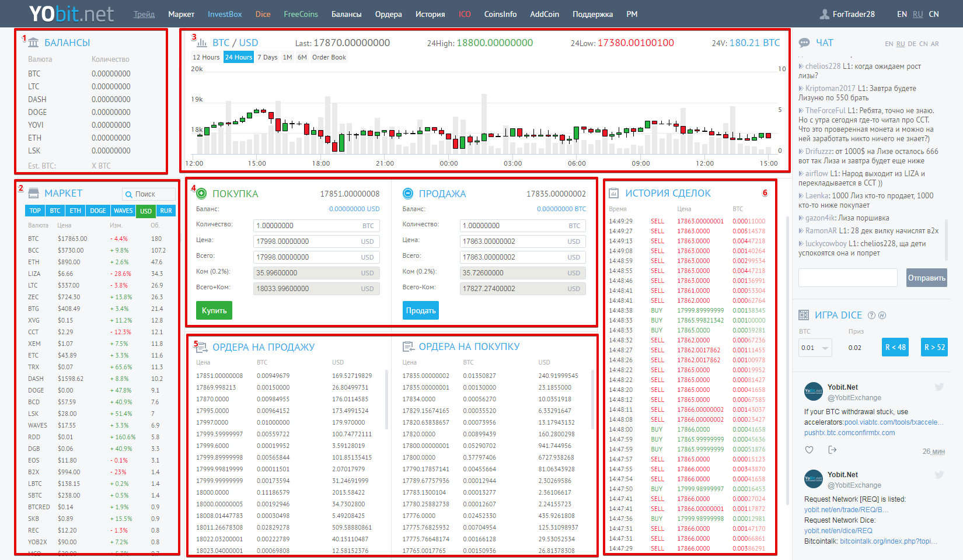Open the Dice bet amount dropdown

(815, 348)
